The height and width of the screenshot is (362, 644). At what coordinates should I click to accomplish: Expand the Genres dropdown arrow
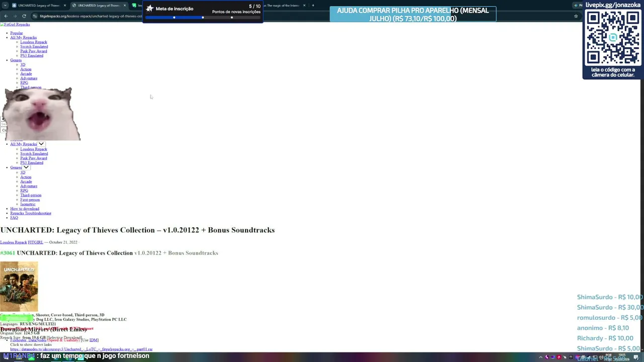tap(26, 167)
